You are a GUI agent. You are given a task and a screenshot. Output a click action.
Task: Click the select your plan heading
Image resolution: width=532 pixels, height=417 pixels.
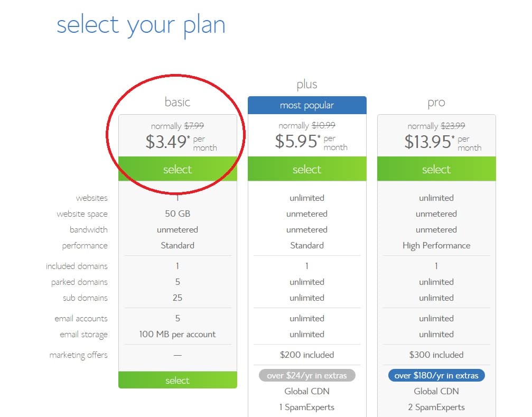point(141,26)
